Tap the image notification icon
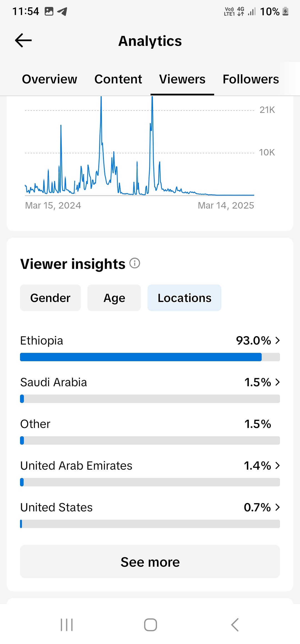 point(49,11)
